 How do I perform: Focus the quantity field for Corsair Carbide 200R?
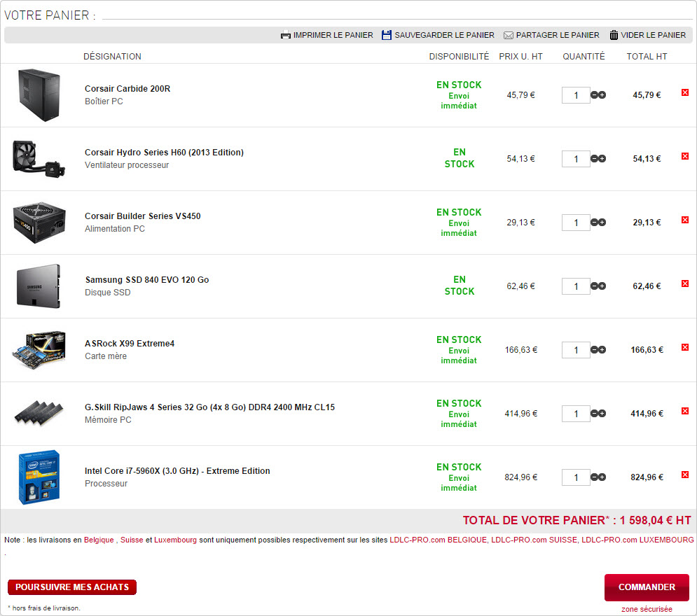(x=576, y=95)
